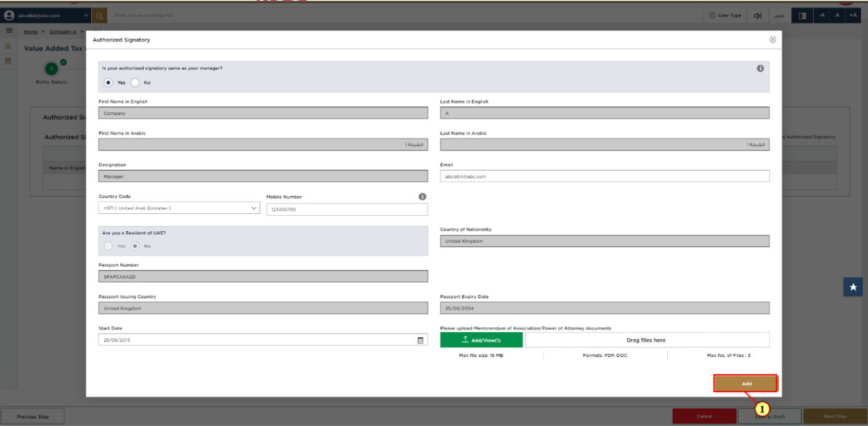The width and height of the screenshot is (868, 426).
Task: Click the First Name in English field
Action: coord(263,113)
